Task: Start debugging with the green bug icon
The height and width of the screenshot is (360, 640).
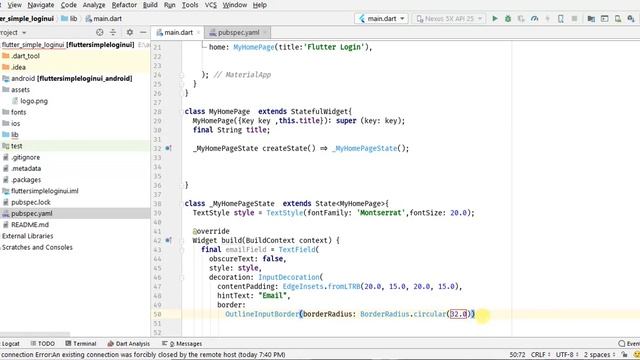Action: [508, 19]
